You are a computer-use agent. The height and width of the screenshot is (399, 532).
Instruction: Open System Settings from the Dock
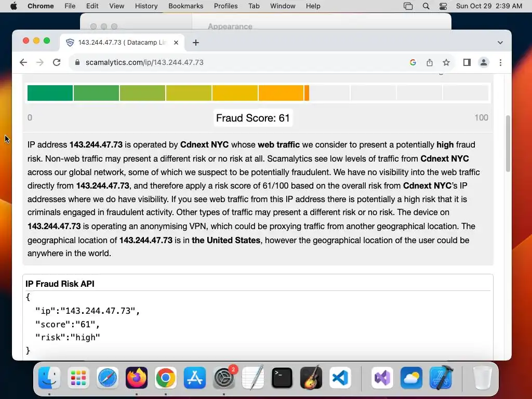[x=224, y=378]
